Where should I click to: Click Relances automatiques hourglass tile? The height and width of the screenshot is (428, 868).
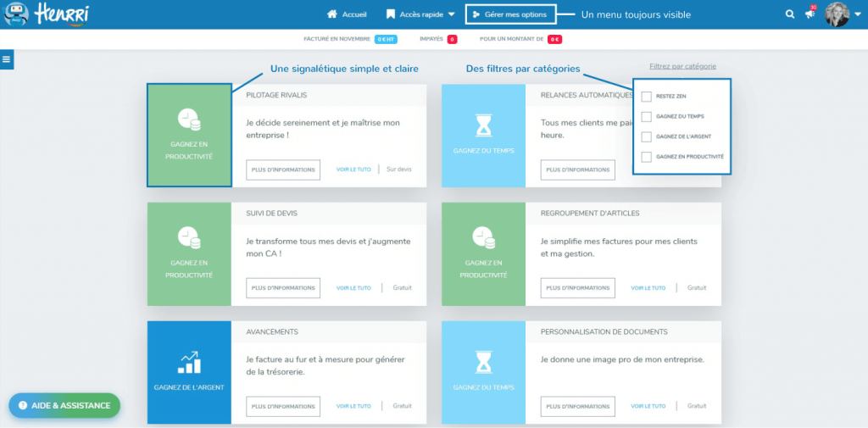pos(483,135)
